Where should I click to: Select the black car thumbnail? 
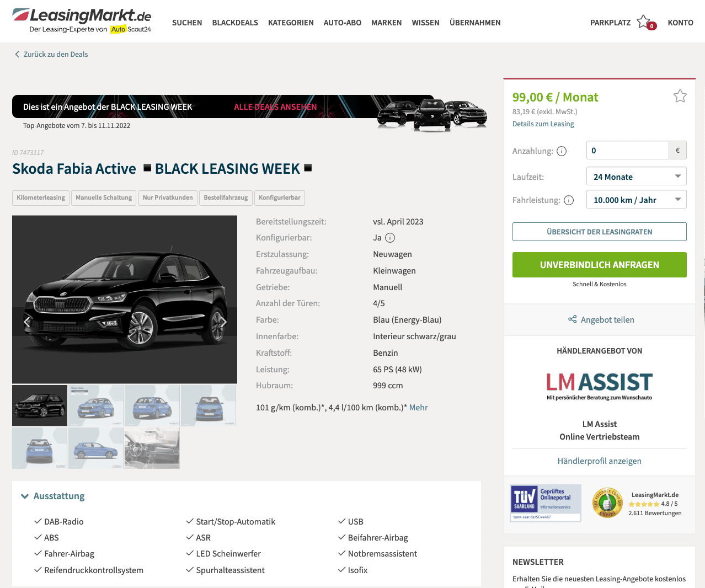[40, 405]
